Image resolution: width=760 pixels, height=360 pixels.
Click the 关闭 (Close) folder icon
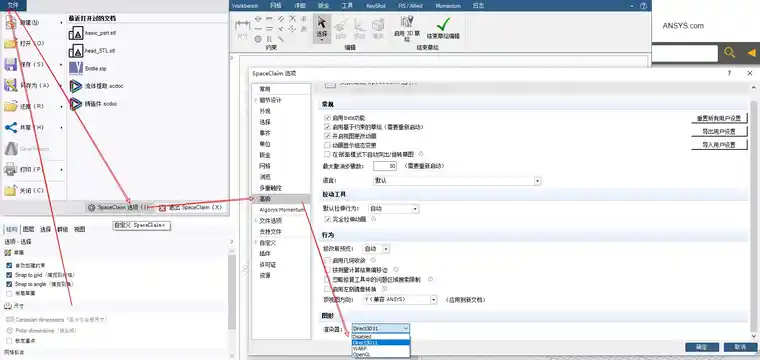pos(11,191)
